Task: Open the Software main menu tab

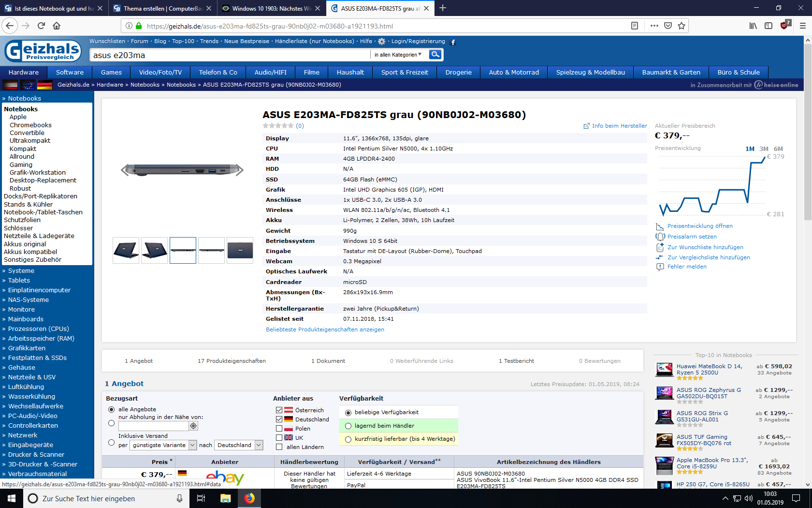Action: pos(70,72)
